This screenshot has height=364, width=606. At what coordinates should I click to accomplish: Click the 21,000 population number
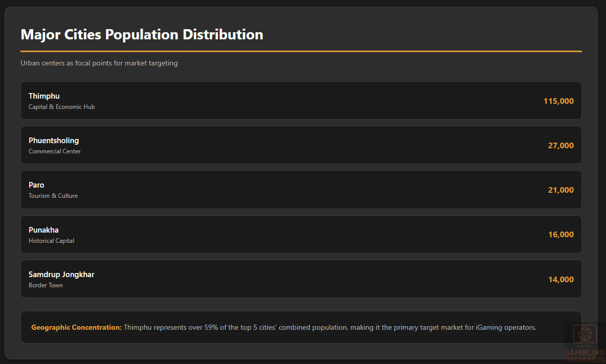[x=560, y=190]
